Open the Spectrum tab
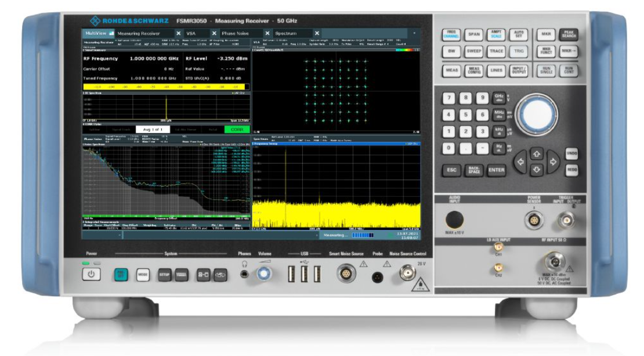The height and width of the screenshot is (356, 644). 286,33
